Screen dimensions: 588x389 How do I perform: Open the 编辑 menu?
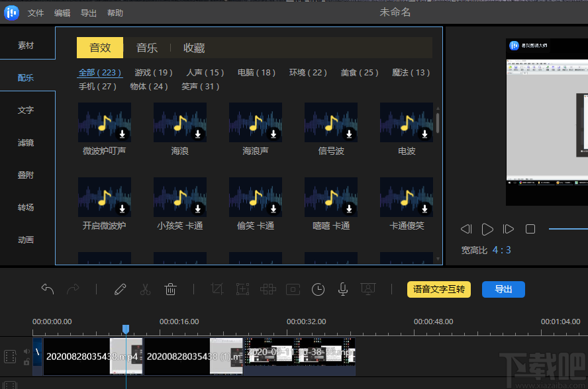pyautogui.click(x=62, y=13)
